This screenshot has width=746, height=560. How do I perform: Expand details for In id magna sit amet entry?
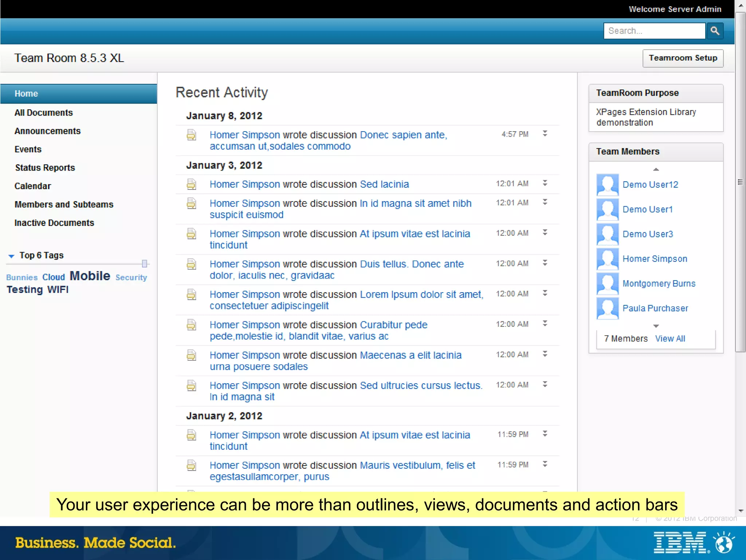[x=545, y=202]
